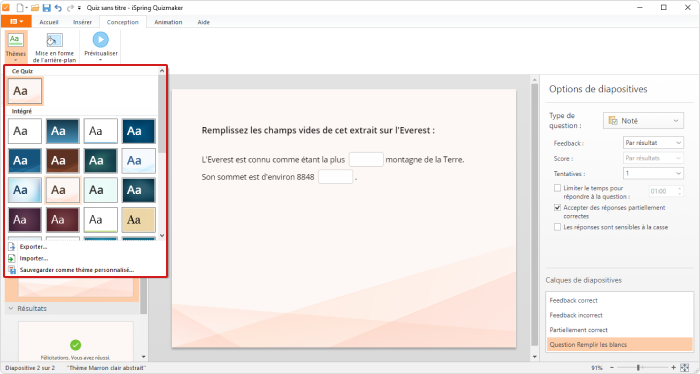Select the light blue gradient theme in third row
Viewport: 700px width, 374px height.
(x=25, y=190)
